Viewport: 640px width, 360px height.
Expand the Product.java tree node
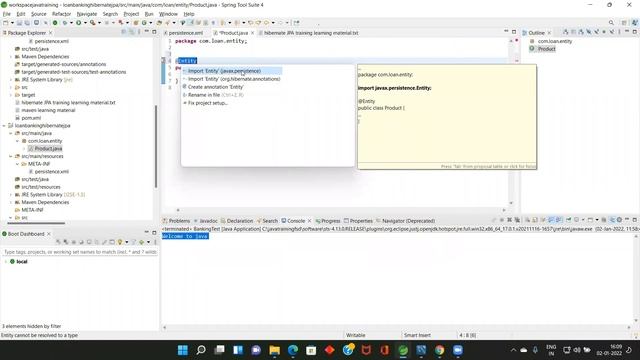coord(24,149)
